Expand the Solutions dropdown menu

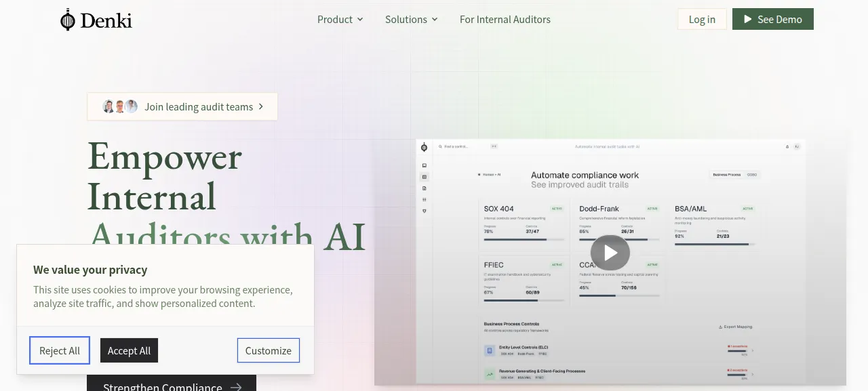click(412, 20)
